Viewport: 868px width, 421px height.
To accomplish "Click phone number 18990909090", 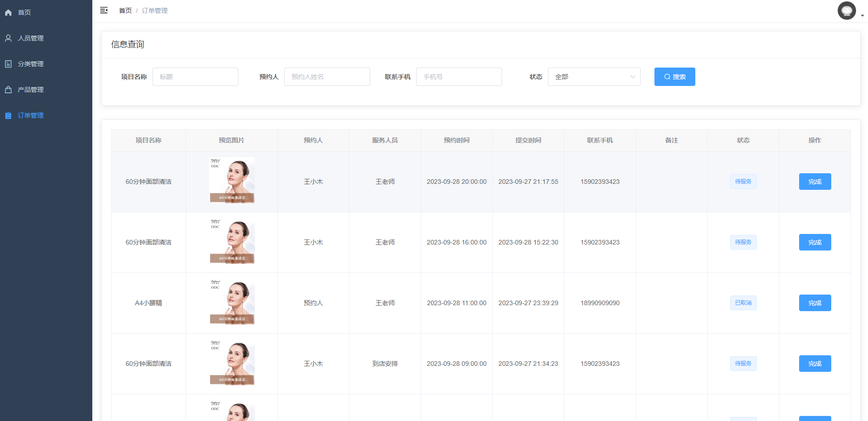I will [x=600, y=303].
